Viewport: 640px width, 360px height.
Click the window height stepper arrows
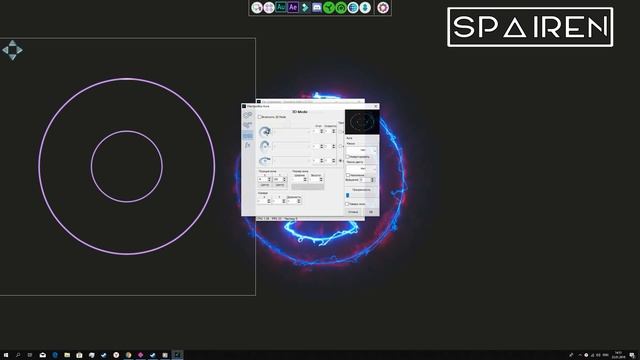[321, 180]
